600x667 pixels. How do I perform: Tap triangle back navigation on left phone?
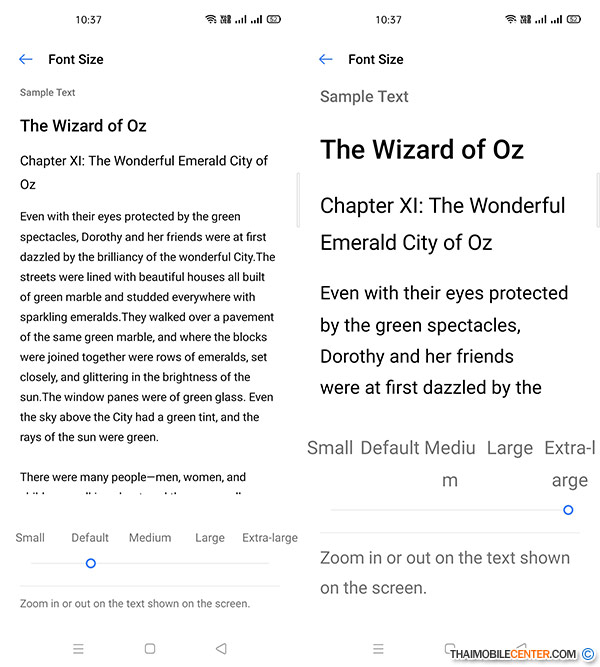(x=221, y=648)
